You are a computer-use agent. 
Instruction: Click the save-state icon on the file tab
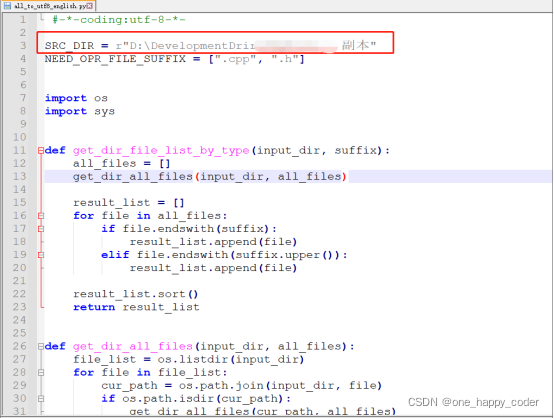7,6
